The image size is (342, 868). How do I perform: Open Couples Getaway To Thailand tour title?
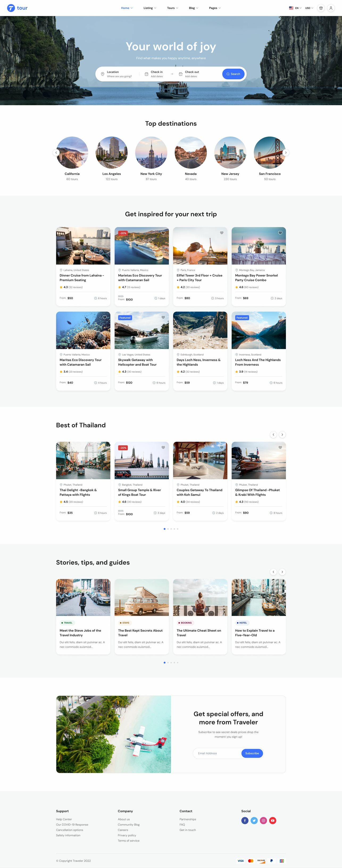[200, 492]
